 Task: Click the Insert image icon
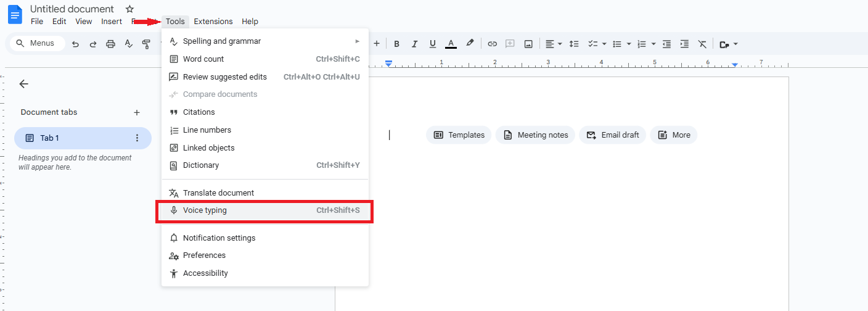tap(528, 44)
